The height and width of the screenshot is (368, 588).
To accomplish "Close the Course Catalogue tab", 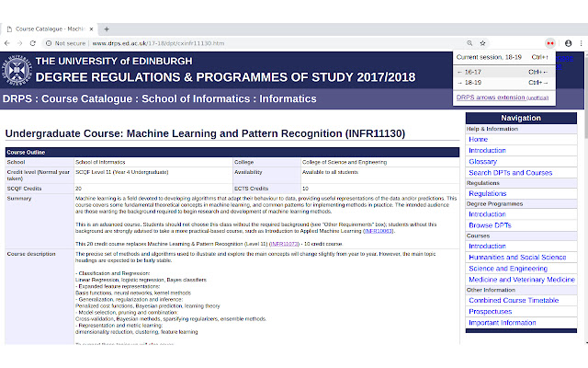I will [x=91, y=29].
